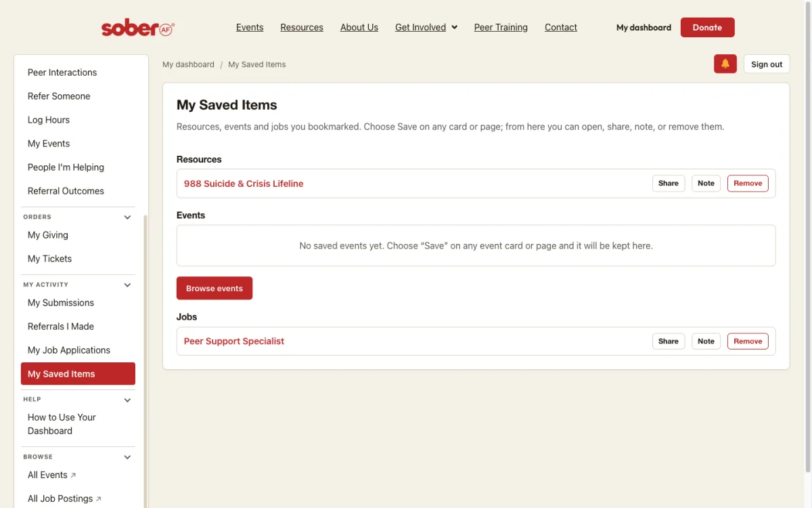Viewport: 812px width, 508px height.
Task: Go to My Events in the sidebar
Action: click(x=78, y=144)
